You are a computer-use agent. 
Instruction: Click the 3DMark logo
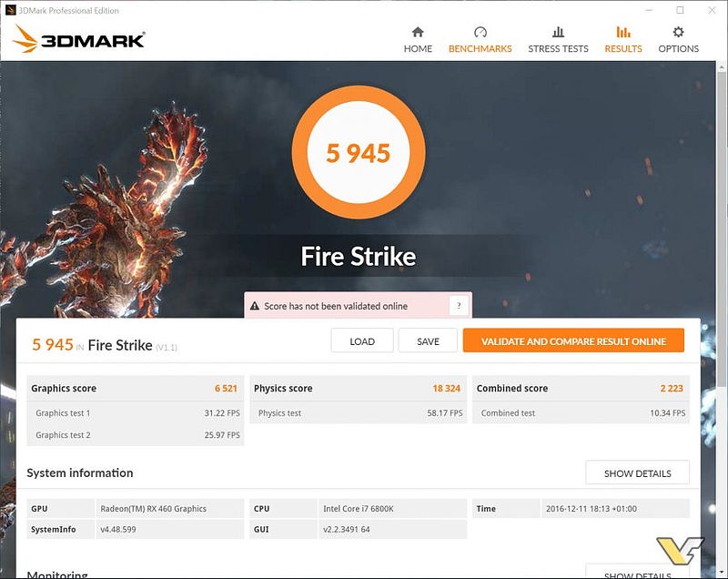80,38
